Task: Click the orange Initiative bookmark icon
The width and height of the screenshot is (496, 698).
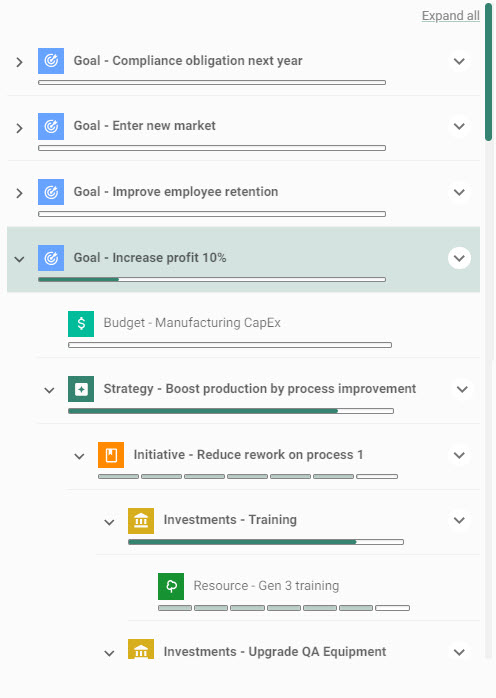Action: click(111, 455)
